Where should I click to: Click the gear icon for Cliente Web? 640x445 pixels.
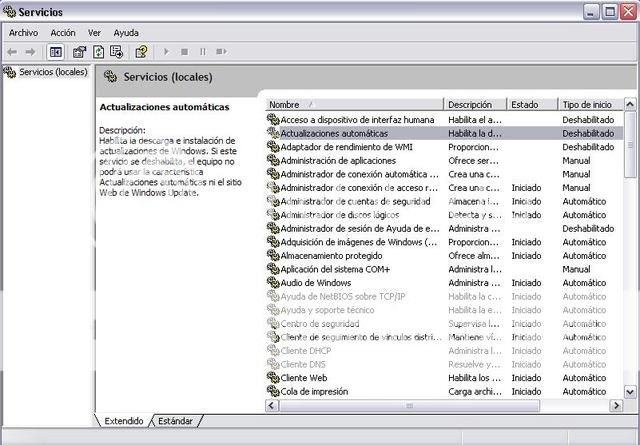click(x=273, y=378)
